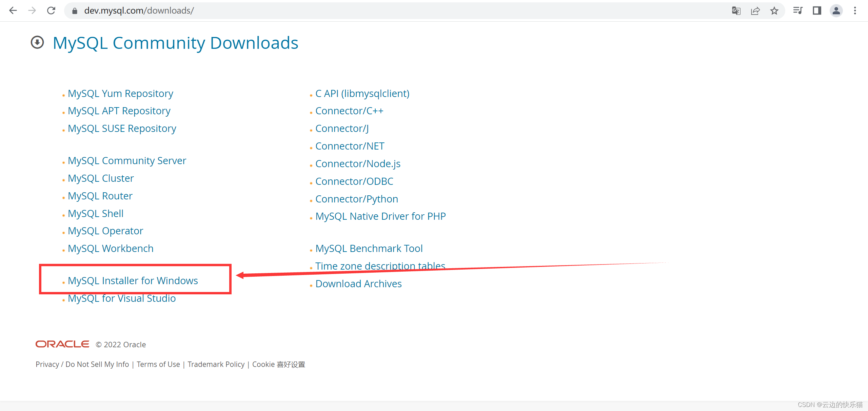
Task: View site security lock info
Action: pos(75,11)
